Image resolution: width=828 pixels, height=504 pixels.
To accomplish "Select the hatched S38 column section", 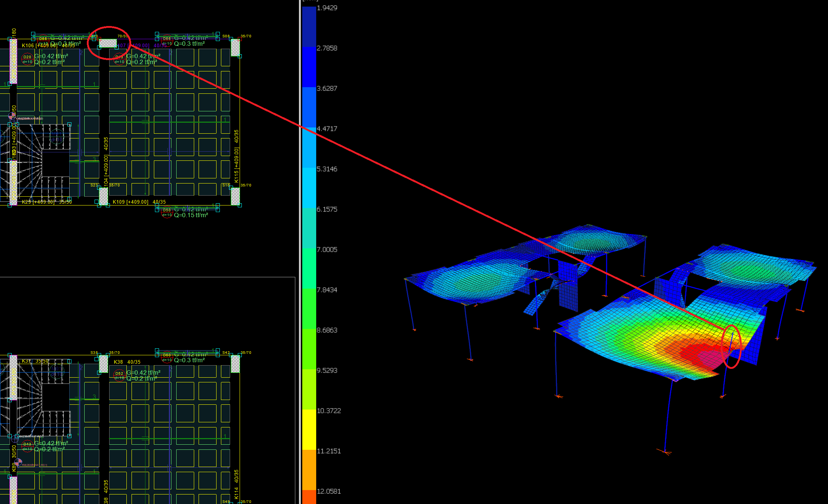I will click(104, 364).
